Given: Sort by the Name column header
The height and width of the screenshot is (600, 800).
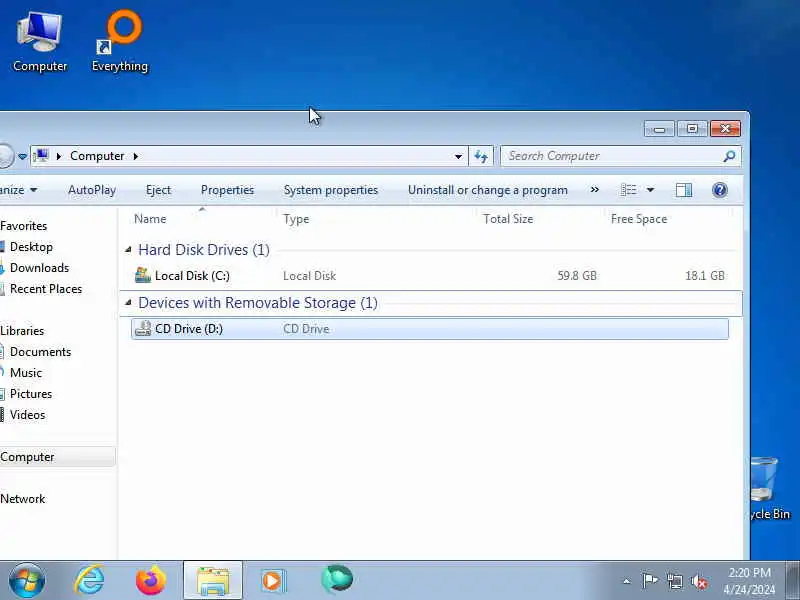Looking at the screenshot, I should tap(150, 219).
